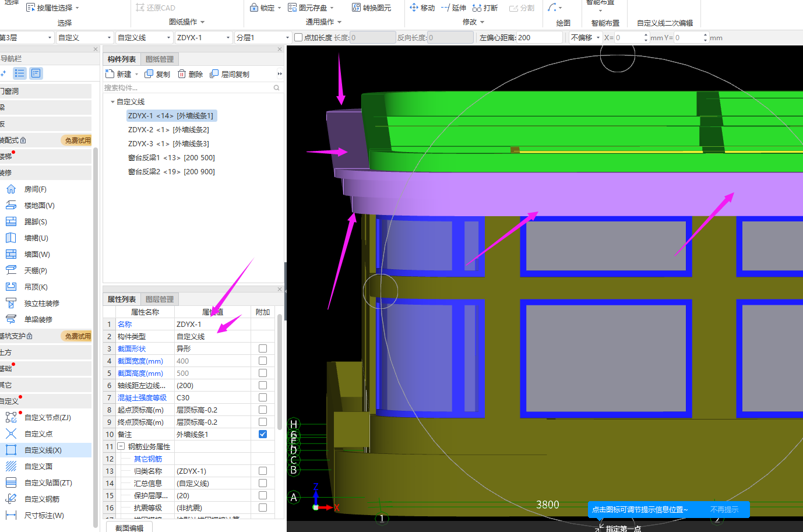Select the 墙裙(U) dado tool
This screenshot has width=803, height=532.
coord(36,238)
